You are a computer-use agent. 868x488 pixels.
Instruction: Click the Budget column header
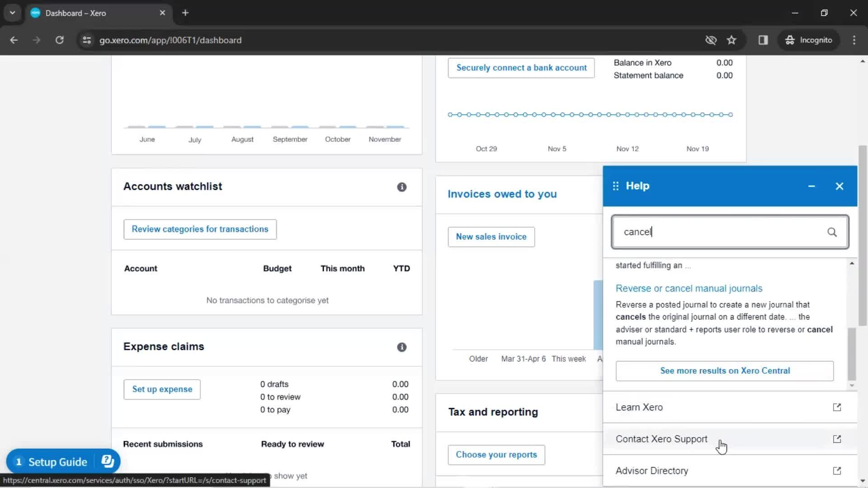(x=277, y=269)
